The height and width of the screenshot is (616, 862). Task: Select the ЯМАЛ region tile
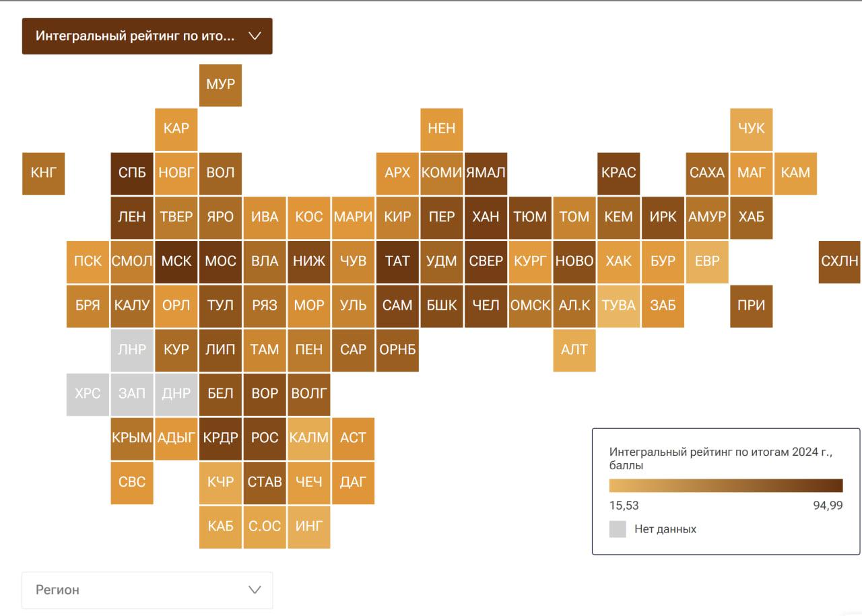486,173
